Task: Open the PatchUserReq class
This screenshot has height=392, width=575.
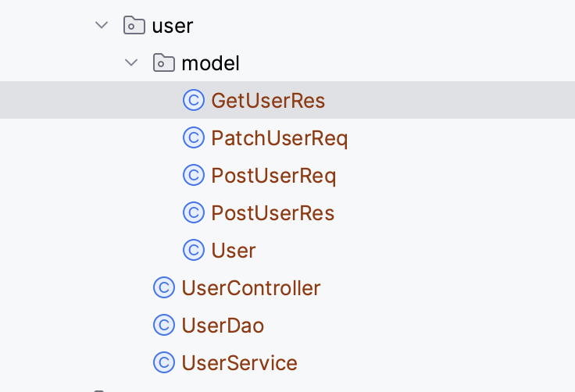Action: 280,139
